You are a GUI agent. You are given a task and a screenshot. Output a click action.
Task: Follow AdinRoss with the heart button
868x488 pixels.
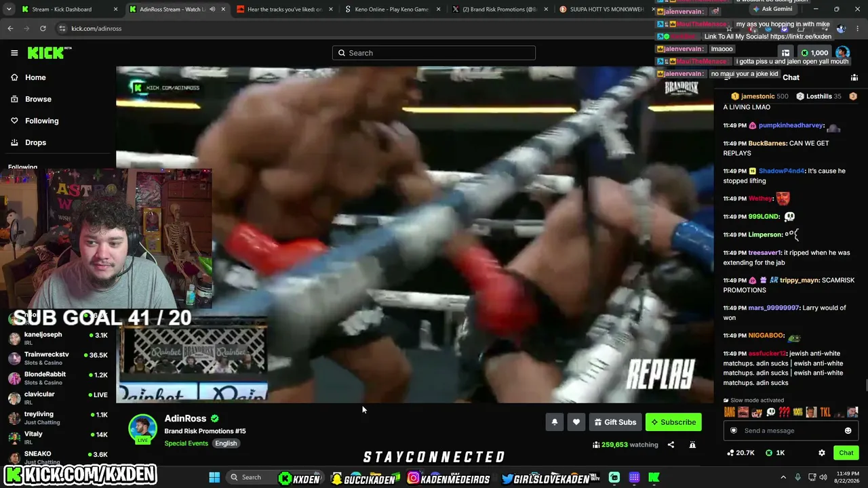[576, 422]
